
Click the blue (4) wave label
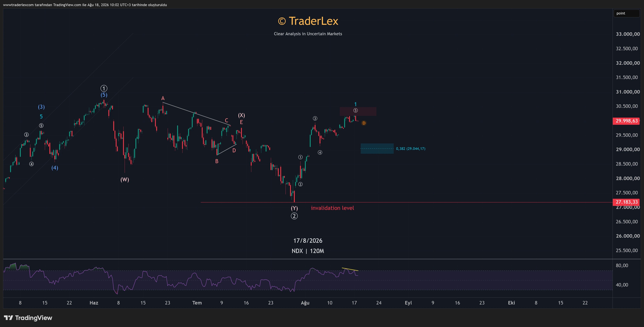coord(55,168)
